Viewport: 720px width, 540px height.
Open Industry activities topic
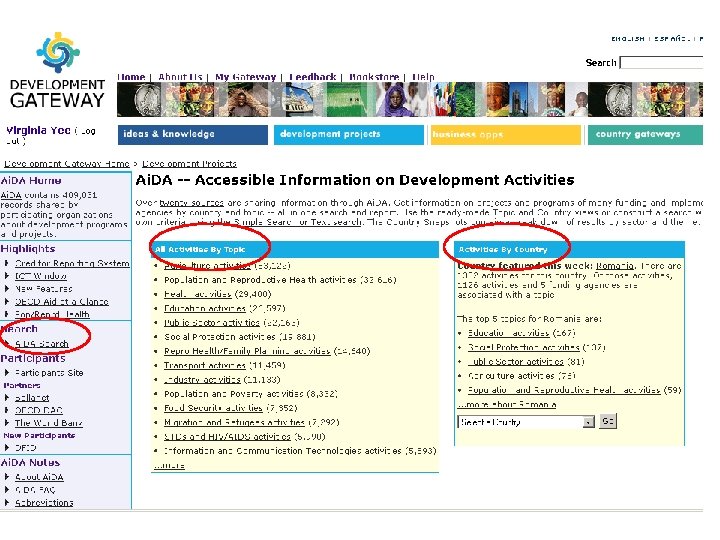tap(202, 379)
